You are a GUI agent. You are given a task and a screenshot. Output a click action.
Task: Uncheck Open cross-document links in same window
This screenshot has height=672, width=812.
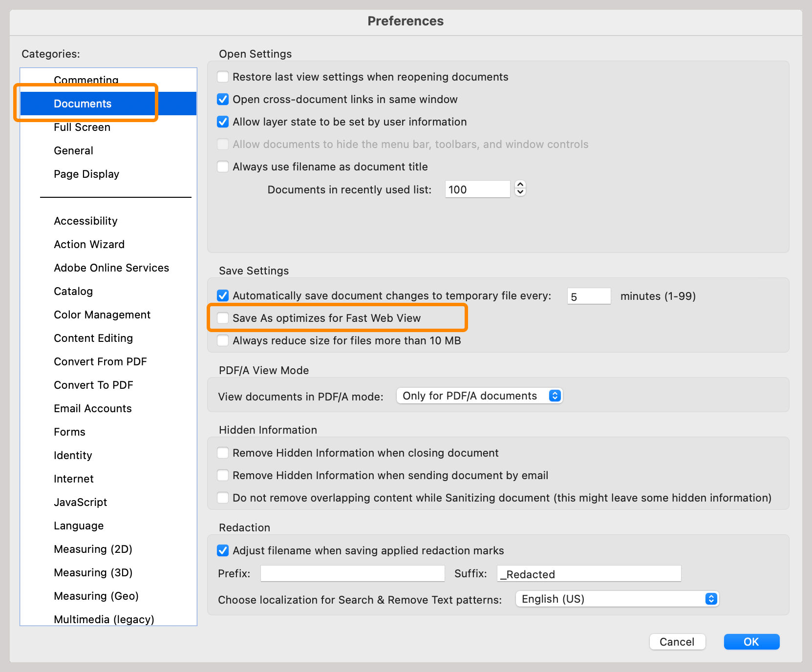(x=223, y=99)
